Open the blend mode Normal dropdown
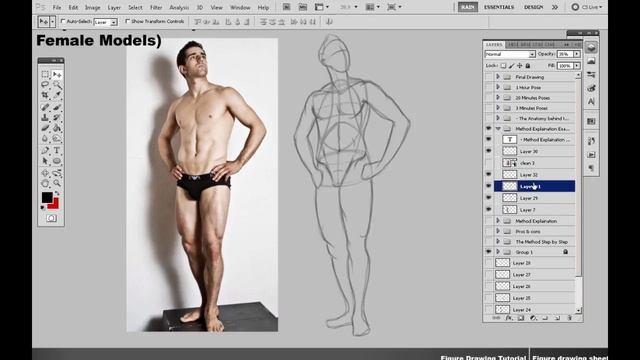640x360 pixels. (510, 54)
